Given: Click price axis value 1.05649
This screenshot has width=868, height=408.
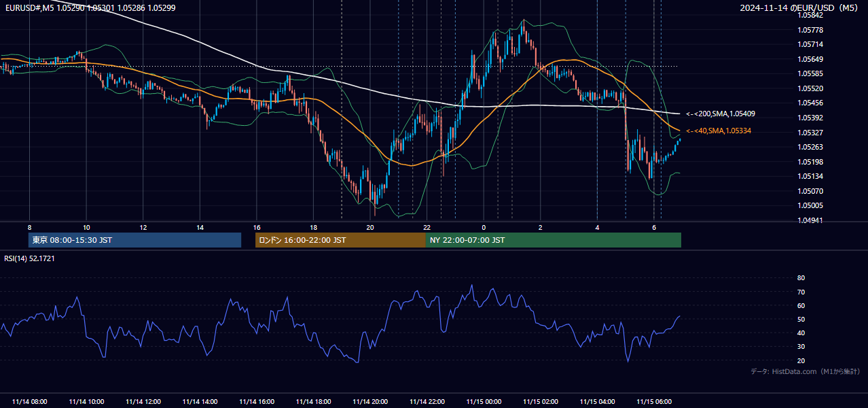Looking at the screenshot, I should pyautogui.click(x=810, y=59).
